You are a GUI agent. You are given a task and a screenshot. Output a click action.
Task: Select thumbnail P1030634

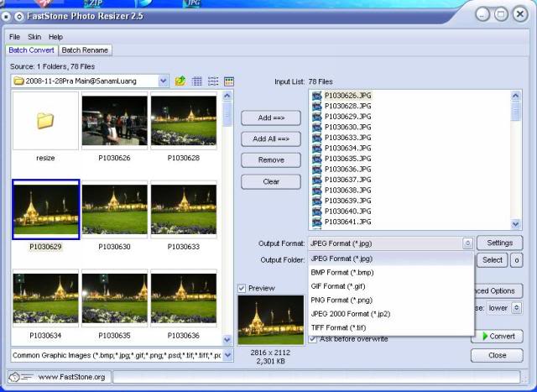point(45,298)
